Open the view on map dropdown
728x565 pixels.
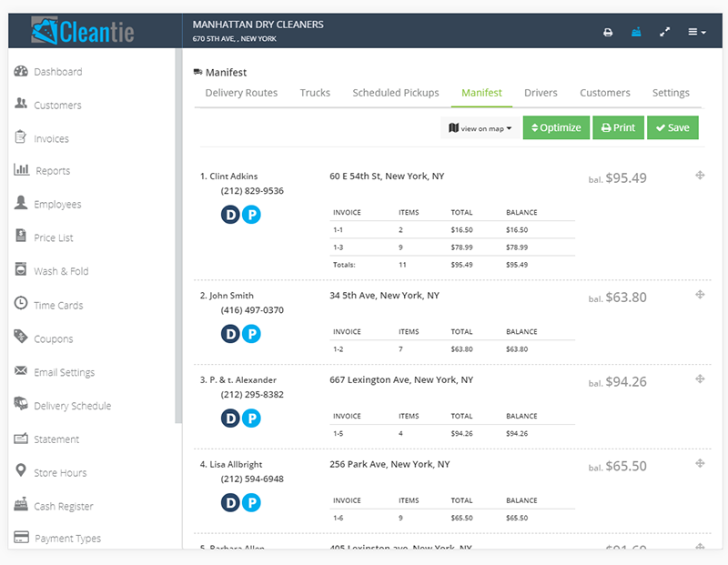(480, 128)
